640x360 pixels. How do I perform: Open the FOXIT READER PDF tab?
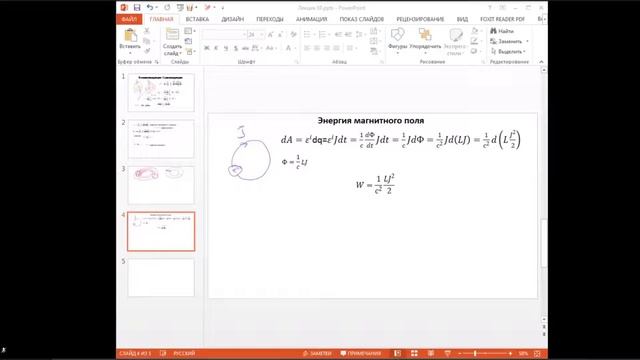(x=502, y=19)
